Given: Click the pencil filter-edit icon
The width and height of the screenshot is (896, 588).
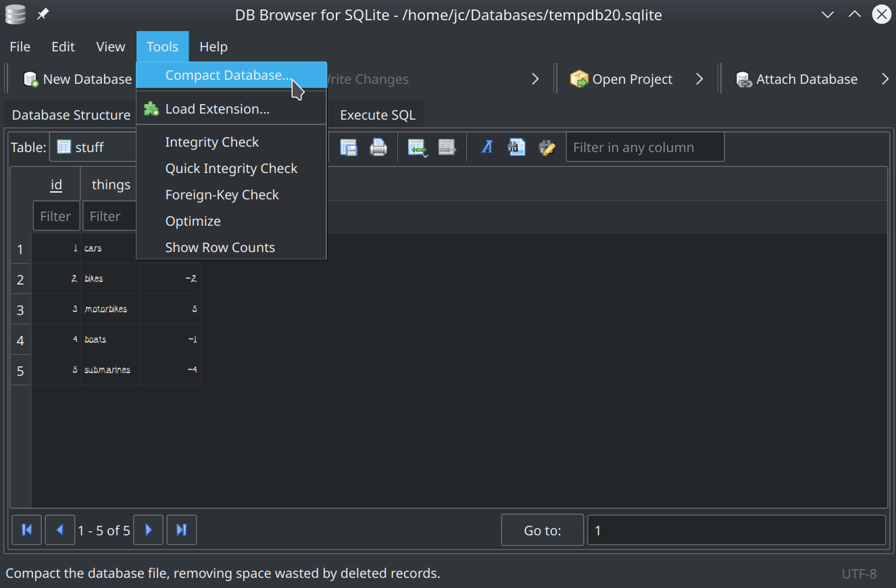Looking at the screenshot, I should click(x=547, y=147).
